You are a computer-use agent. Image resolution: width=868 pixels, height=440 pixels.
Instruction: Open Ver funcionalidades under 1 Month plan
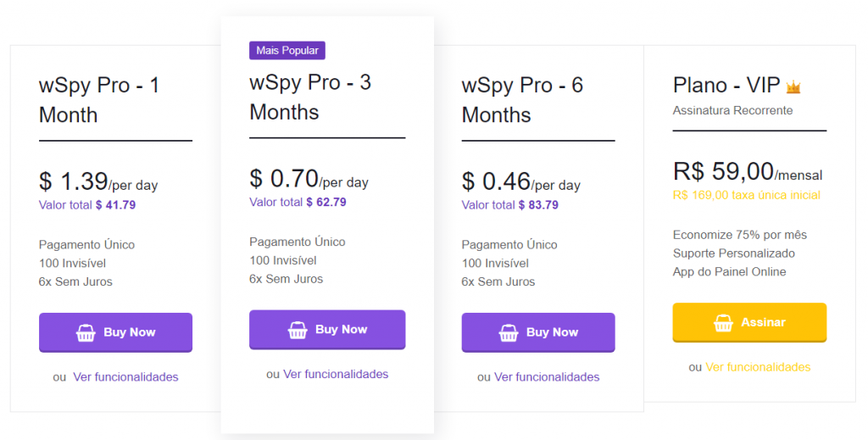pos(125,377)
